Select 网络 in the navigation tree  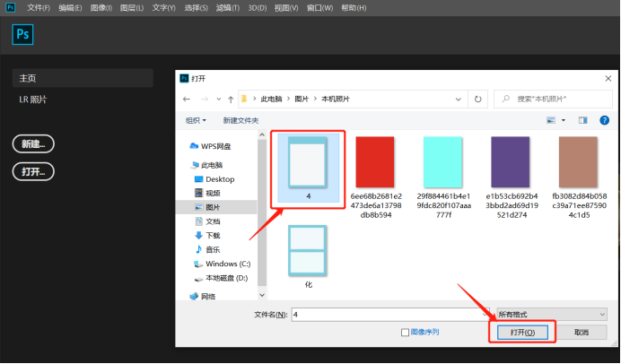tap(203, 297)
